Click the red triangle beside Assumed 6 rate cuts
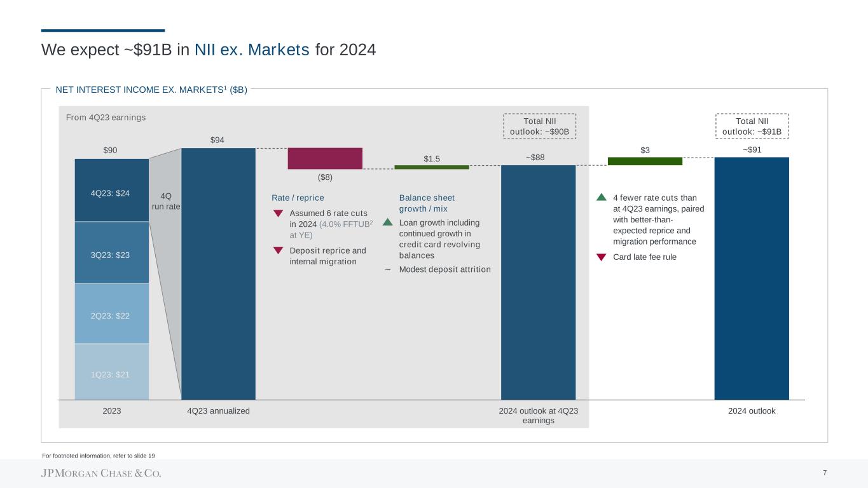The image size is (868, 488). pos(278,213)
